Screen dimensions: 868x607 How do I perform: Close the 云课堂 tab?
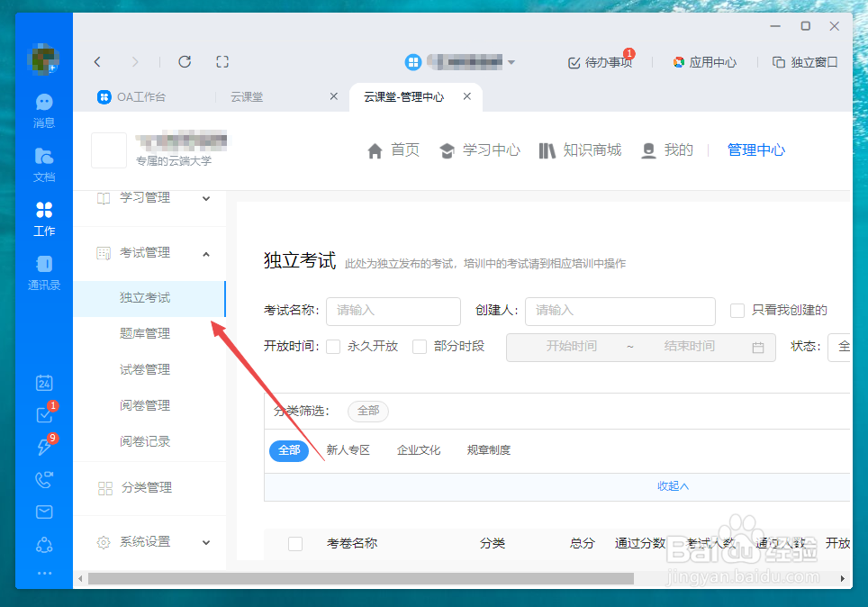coord(334,96)
